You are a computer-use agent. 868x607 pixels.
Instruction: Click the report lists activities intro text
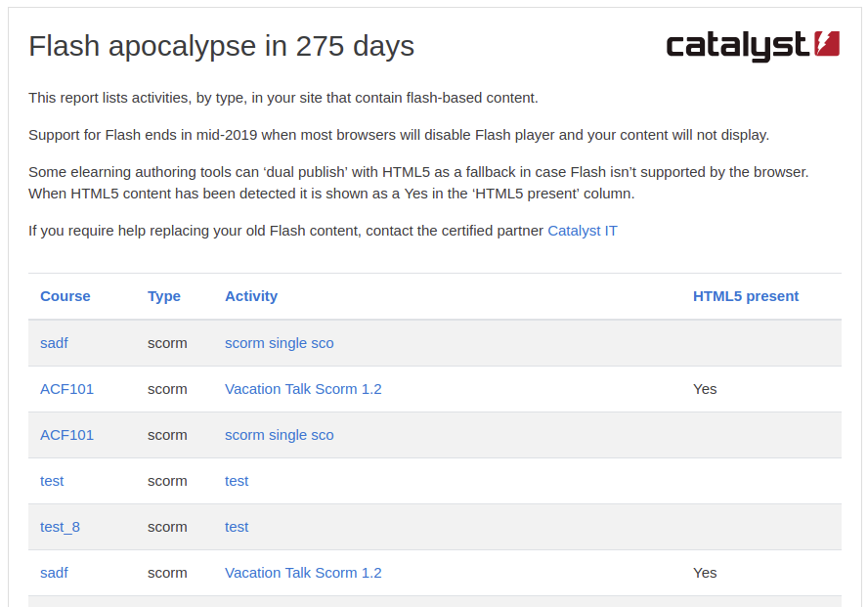pos(283,98)
